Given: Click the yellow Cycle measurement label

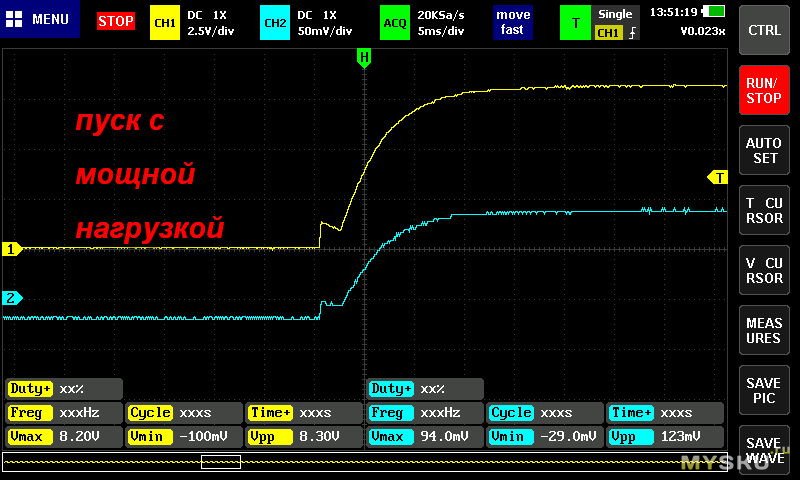Looking at the screenshot, I should click(x=150, y=413).
